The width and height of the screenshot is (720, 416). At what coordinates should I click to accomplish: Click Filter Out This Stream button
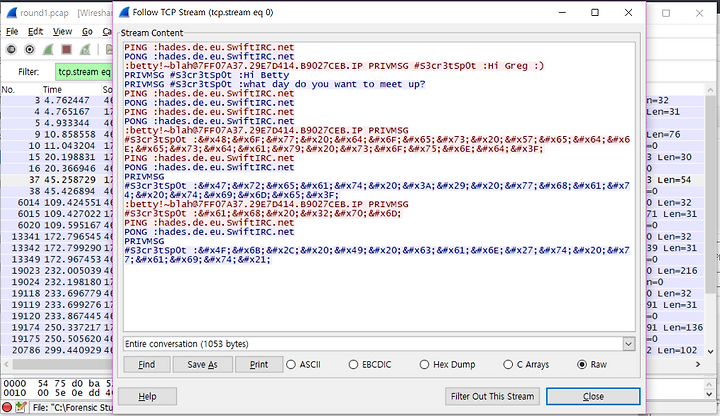tap(493, 396)
